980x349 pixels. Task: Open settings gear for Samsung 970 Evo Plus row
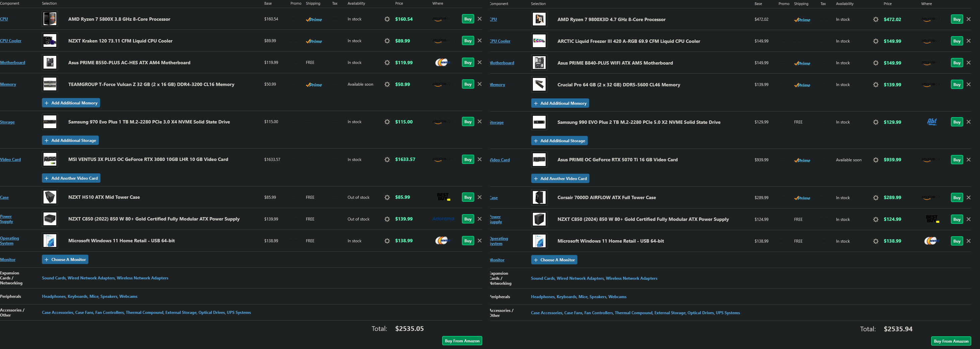pos(387,122)
